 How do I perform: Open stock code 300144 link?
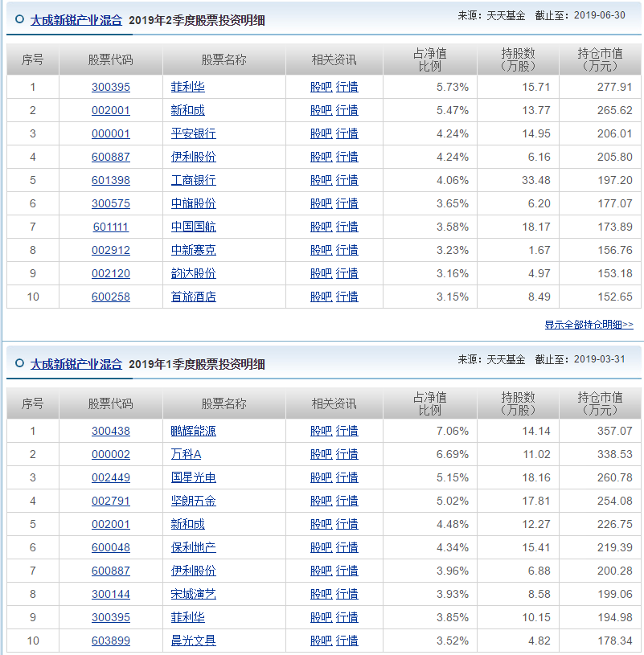(111, 595)
